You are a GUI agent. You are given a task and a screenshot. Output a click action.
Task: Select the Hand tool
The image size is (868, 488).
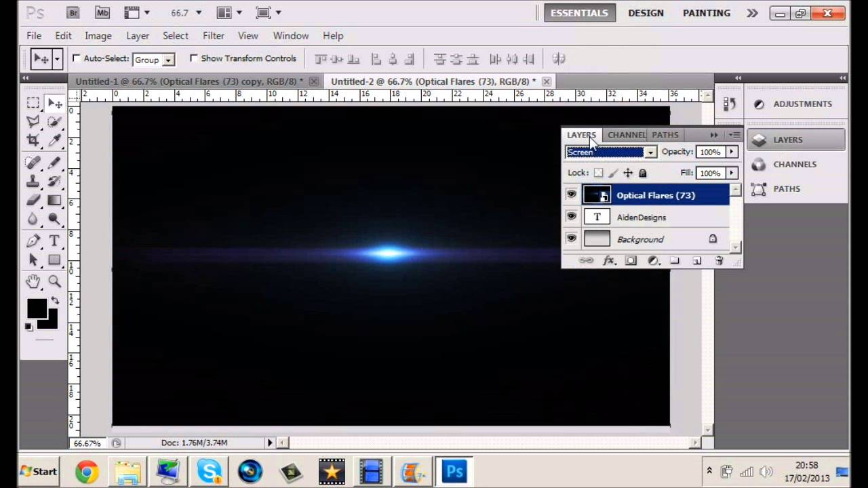pyautogui.click(x=33, y=281)
